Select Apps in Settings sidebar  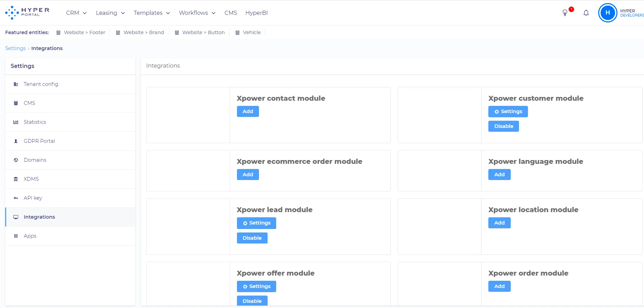70,236
